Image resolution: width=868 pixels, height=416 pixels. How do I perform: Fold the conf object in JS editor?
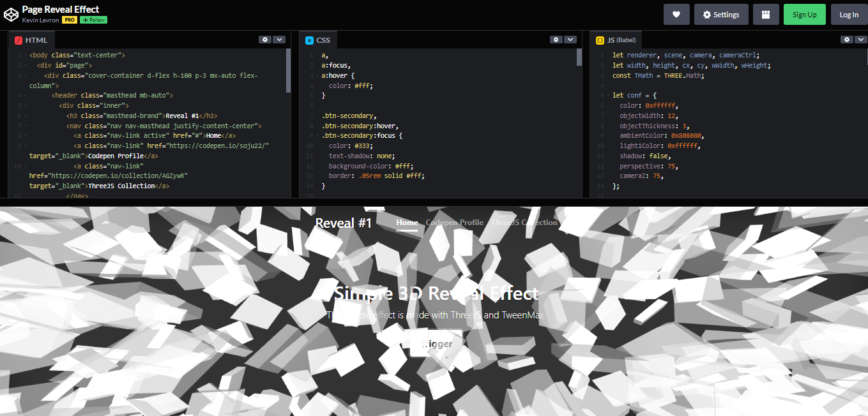tap(609, 96)
